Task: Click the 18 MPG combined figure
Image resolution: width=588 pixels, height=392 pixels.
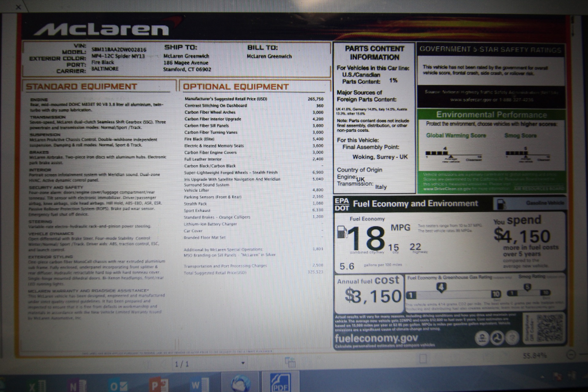Action: point(366,238)
